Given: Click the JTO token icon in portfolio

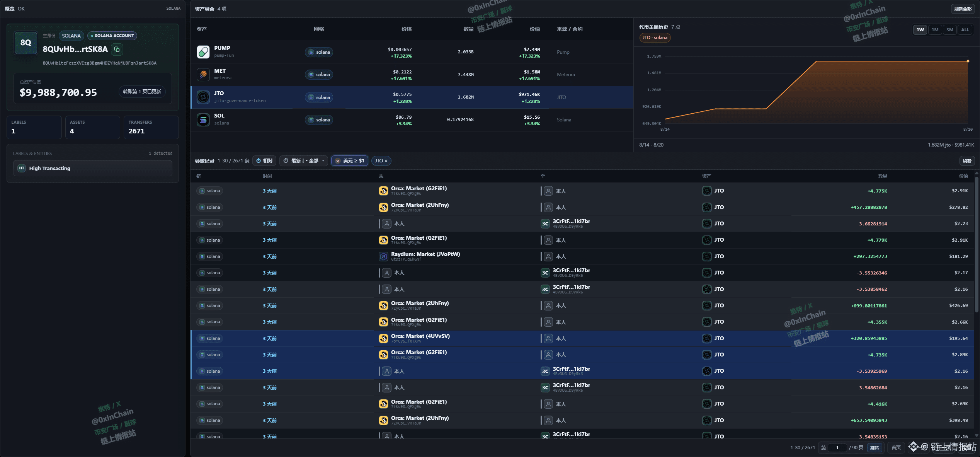Looking at the screenshot, I should (x=203, y=97).
